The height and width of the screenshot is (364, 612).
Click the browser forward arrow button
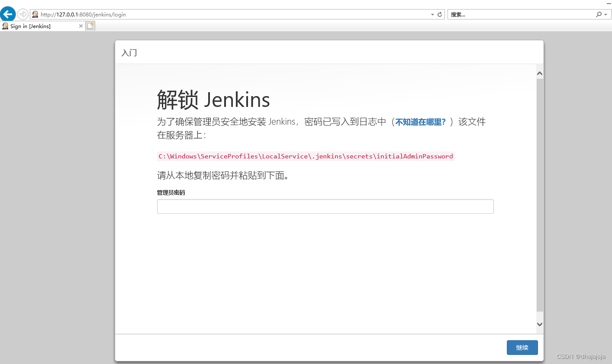(23, 14)
